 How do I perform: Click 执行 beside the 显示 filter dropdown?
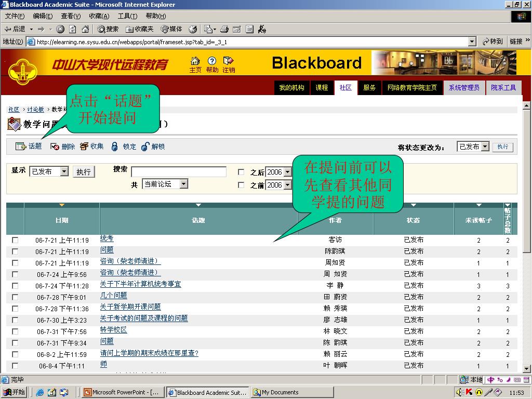(x=84, y=171)
